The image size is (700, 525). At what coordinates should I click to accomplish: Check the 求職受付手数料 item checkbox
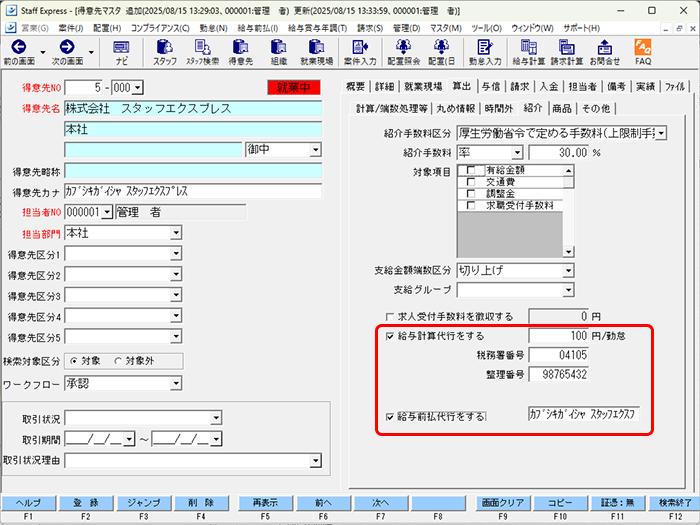471,205
